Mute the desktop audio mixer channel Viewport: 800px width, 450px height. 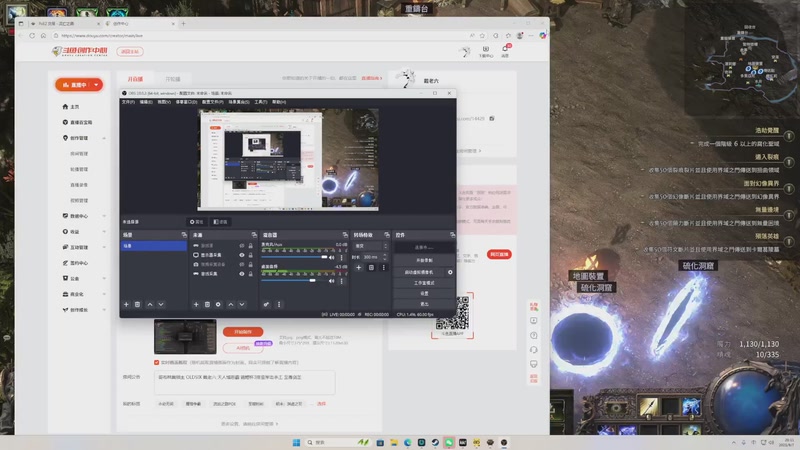(332, 281)
